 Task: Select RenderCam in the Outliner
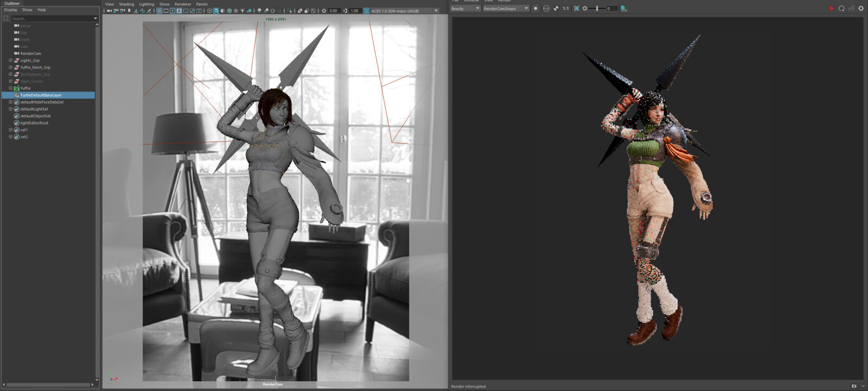tap(30, 53)
